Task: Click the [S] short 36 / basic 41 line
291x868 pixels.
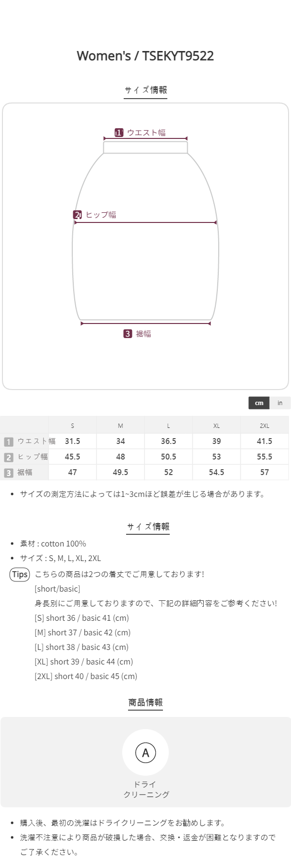Action: point(81,618)
